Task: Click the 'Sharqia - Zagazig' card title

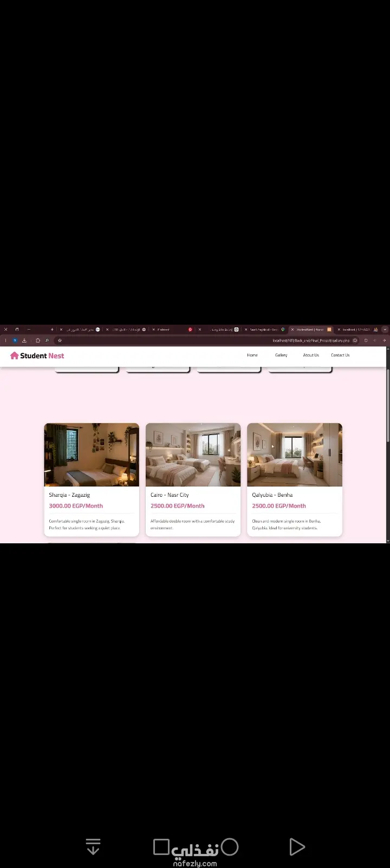Action: point(69,495)
